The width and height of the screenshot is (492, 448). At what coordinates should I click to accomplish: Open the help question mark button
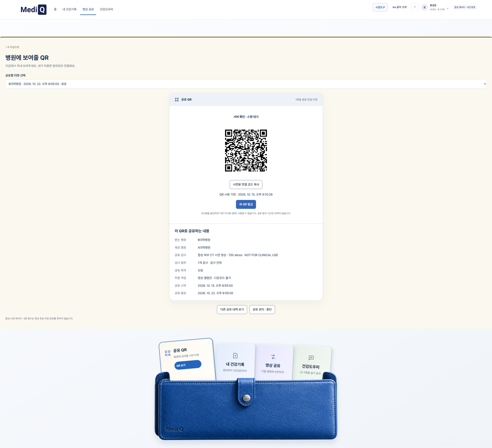[415, 7]
